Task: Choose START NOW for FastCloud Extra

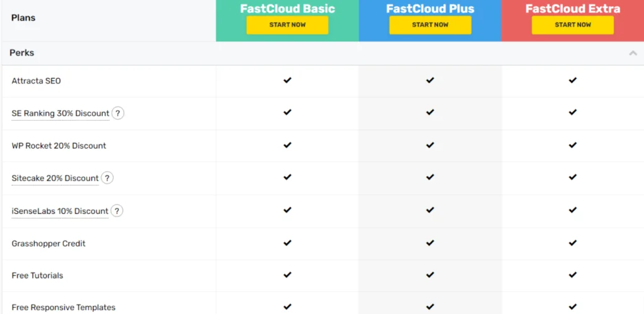Action: tap(572, 25)
